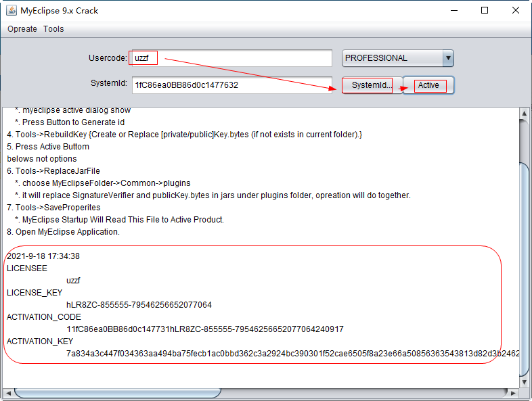This screenshot has height=401, width=532.
Task: Click the vertical scrollbar thumb
Action: point(525,270)
